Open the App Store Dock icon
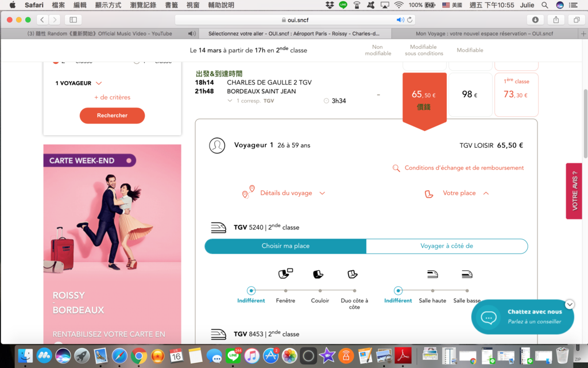Viewport: 588px width, 368px height. point(270,355)
